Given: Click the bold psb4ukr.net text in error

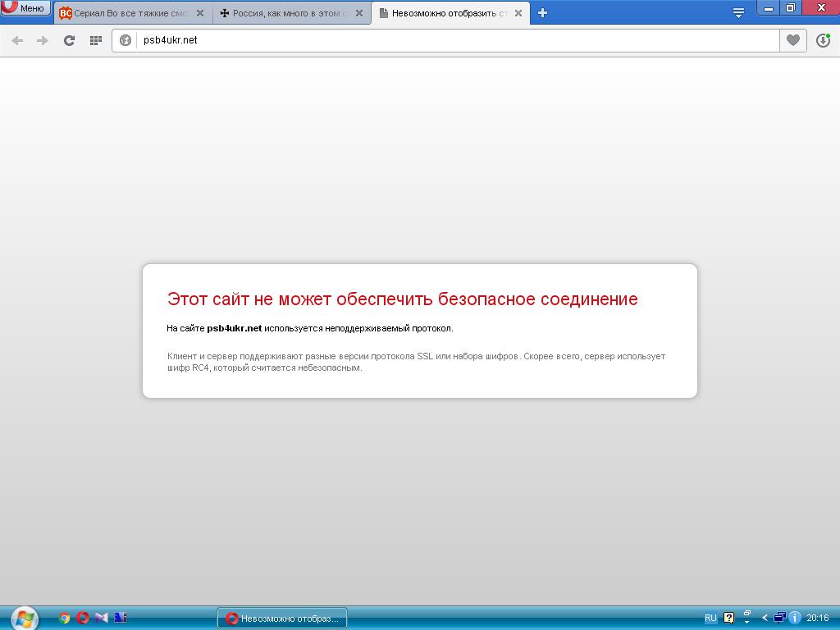Looking at the screenshot, I should [234, 328].
